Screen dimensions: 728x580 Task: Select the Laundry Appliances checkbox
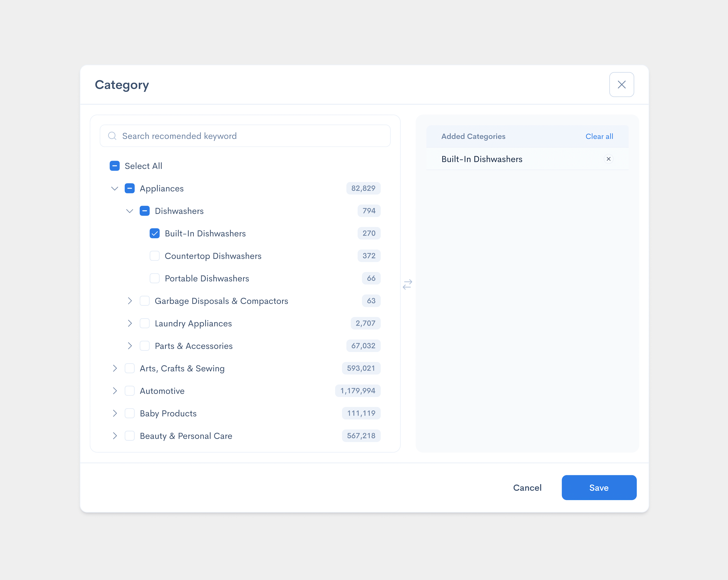[x=145, y=323]
